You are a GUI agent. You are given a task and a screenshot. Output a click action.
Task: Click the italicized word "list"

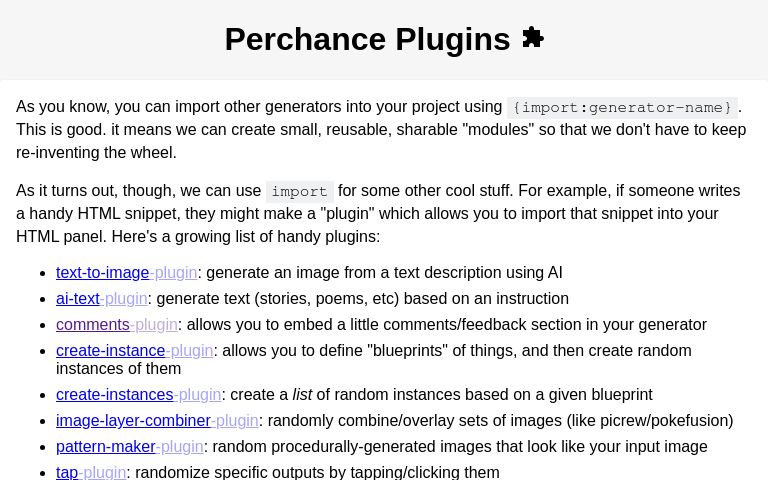point(302,395)
